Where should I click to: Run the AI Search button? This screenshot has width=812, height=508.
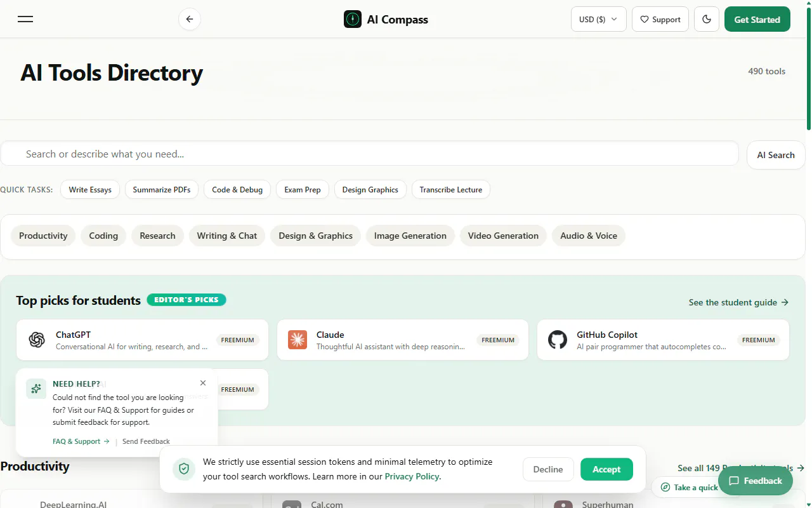pyautogui.click(x=776, y=155)
